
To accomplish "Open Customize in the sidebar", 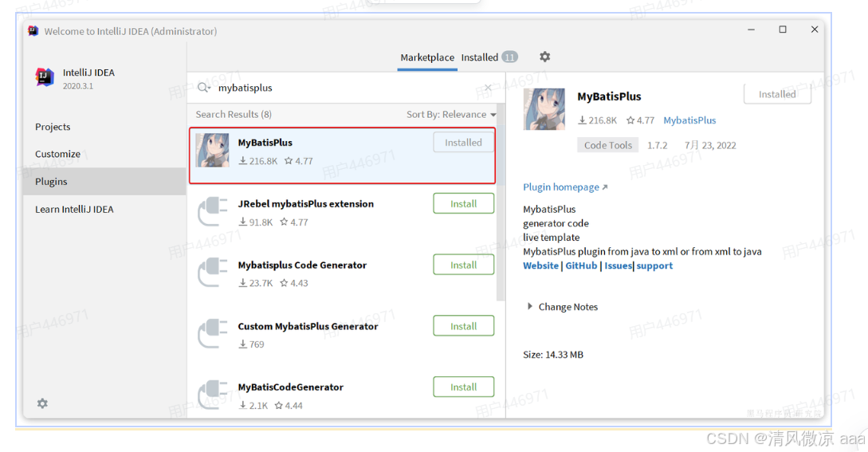I will [x=57, y=154].
